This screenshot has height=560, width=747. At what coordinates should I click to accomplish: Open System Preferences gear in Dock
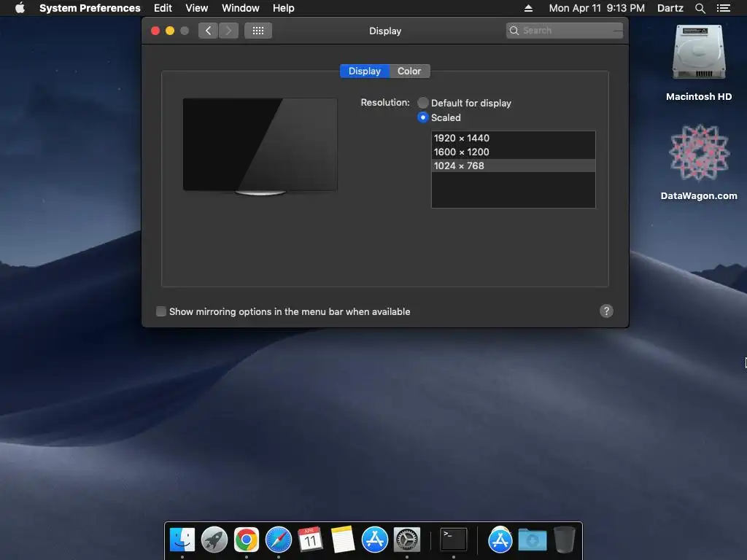click(x=406, y=540)
